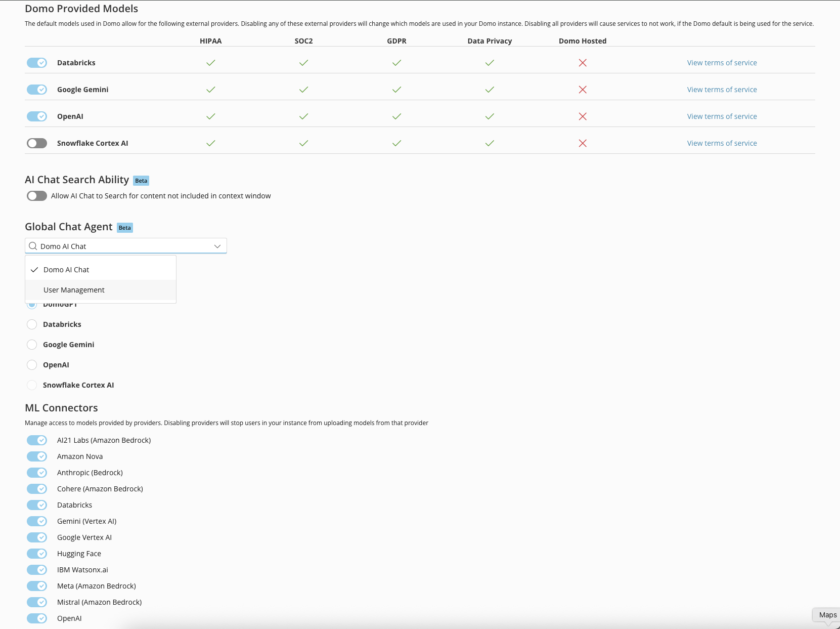The image size is (840, 629).
Task: Open OpenAI terms of service link
Action: click(722, 116)
